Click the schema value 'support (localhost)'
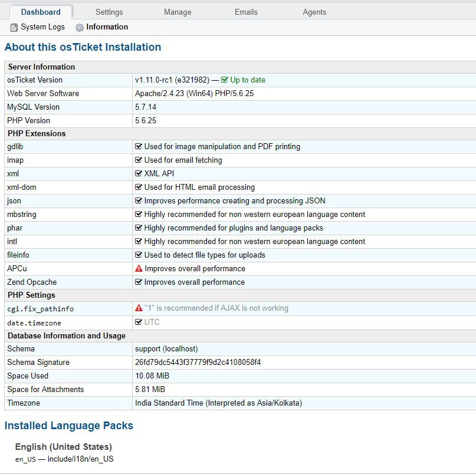This screenshot has height=474, width=476. pos(166,349)
